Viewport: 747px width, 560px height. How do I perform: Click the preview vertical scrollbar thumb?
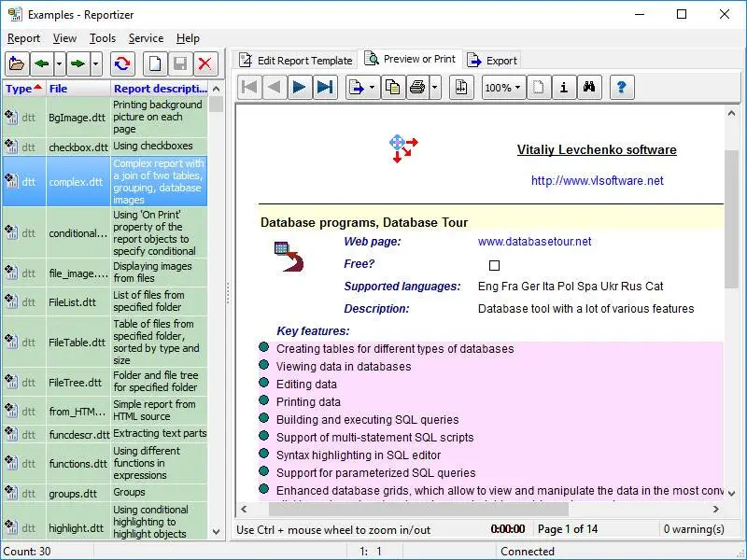coord(732,219)
